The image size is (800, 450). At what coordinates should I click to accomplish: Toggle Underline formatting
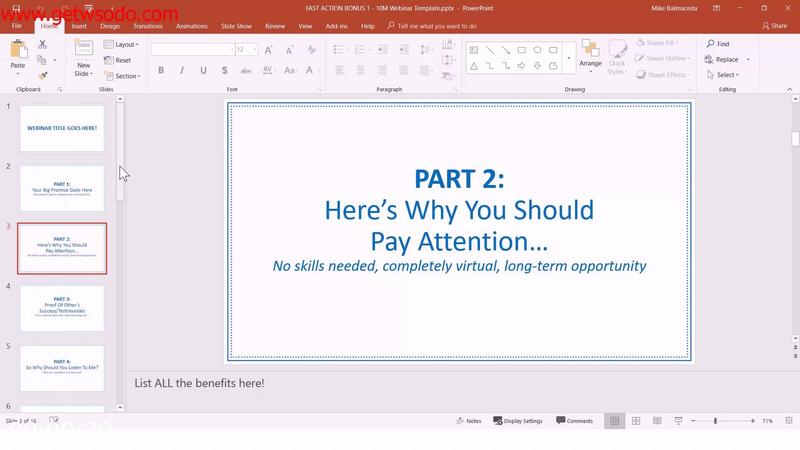coord(203,70)
